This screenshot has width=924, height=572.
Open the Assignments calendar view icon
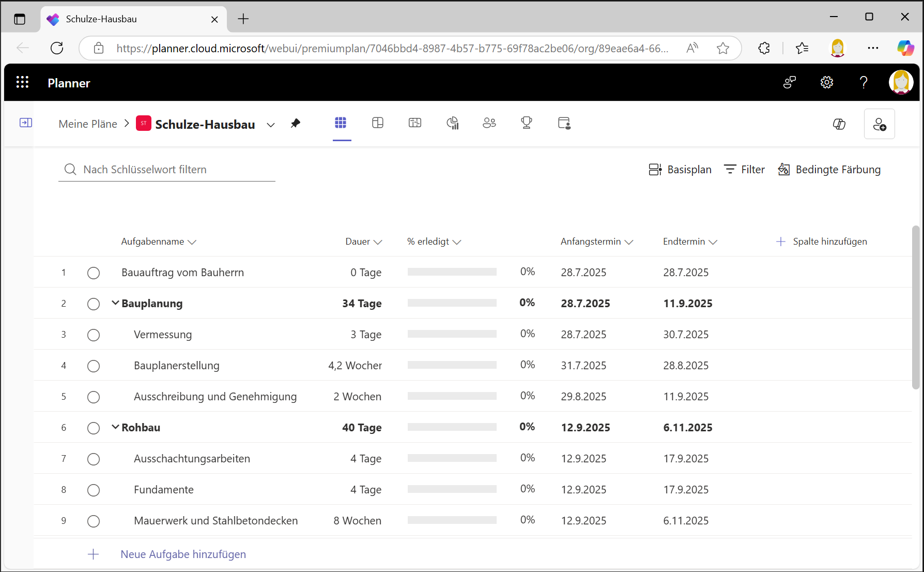pos(564,123)
